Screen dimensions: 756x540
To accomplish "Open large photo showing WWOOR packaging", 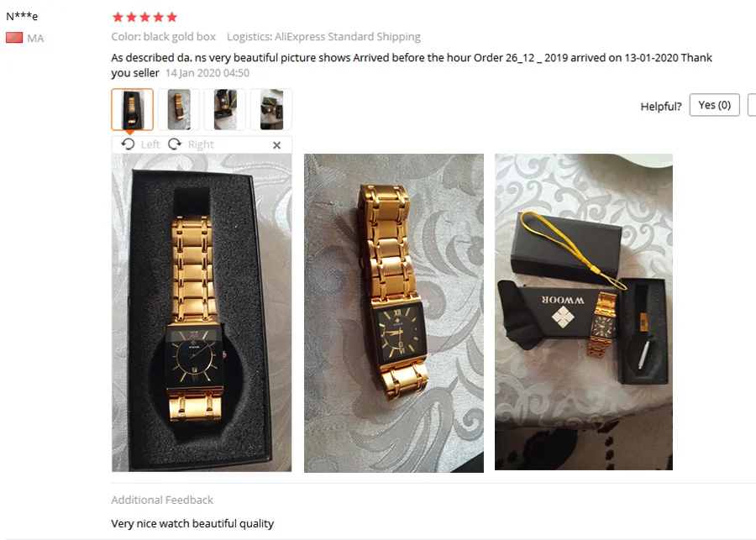I will click(x=584, y=312).
